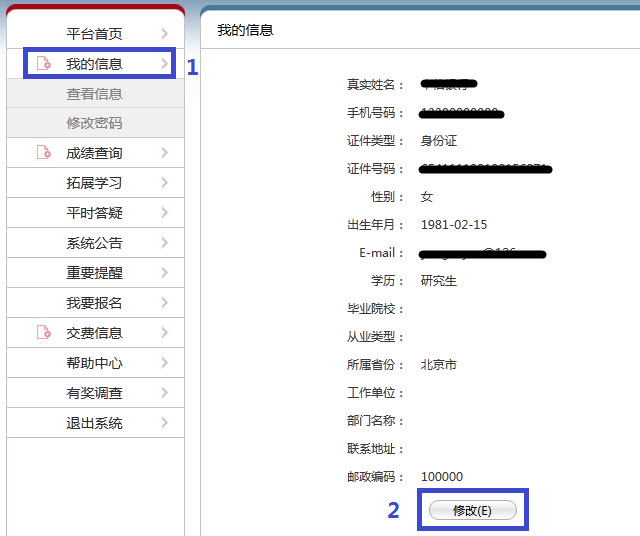The height and width of the screenshot is (536, 640).
Task: Open 重要提醒 menu item
Action: 96,273
